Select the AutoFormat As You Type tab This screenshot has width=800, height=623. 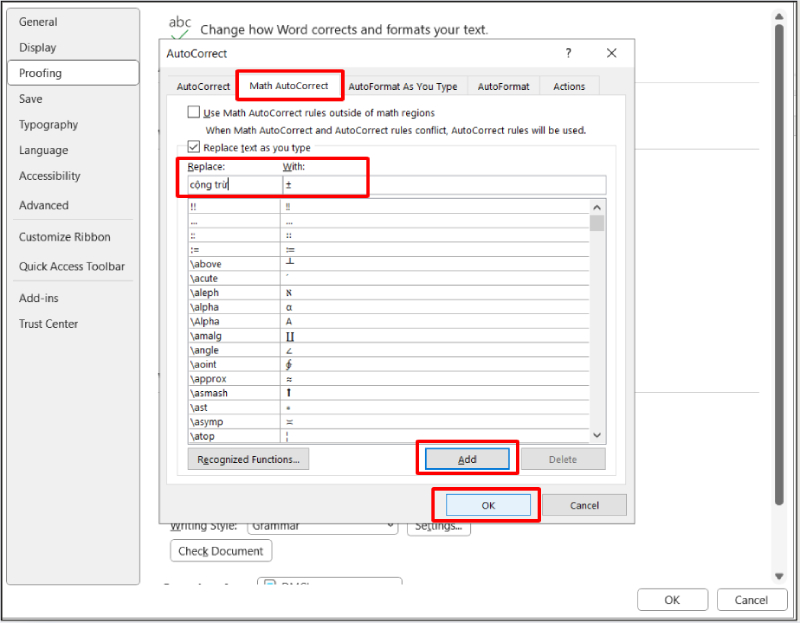pos(402,87)
